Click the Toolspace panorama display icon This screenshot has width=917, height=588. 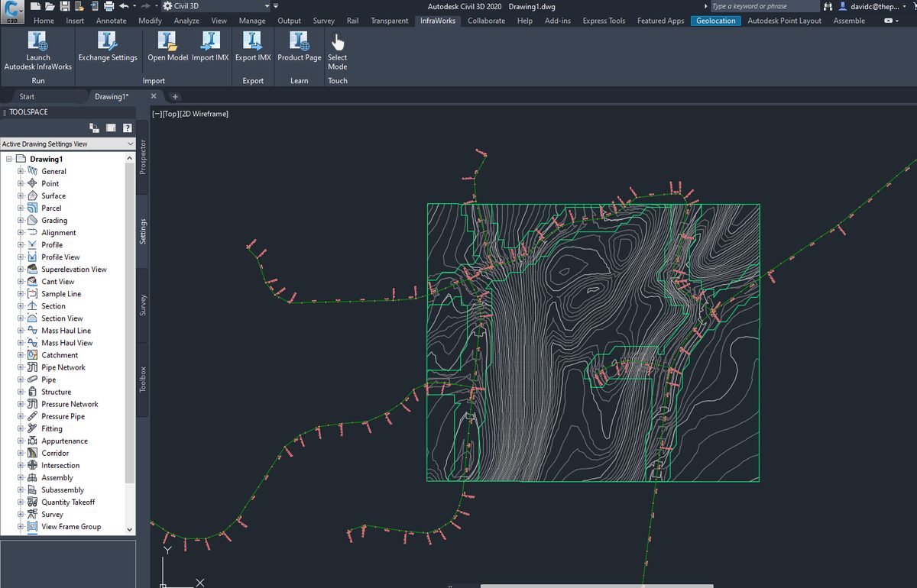click(111, 128)
